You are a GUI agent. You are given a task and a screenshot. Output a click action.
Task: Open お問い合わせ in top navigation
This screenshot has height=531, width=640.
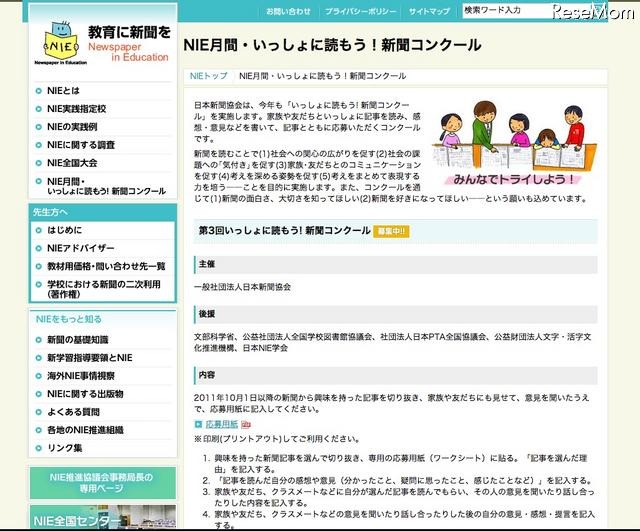click(288, 11)
